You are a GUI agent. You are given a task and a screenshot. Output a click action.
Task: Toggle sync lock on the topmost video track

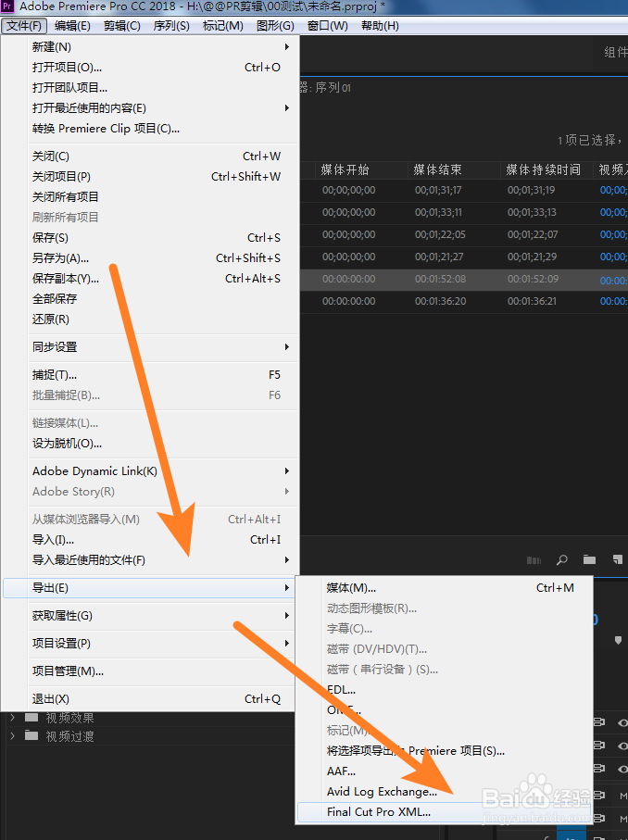(x=599, y=722)
